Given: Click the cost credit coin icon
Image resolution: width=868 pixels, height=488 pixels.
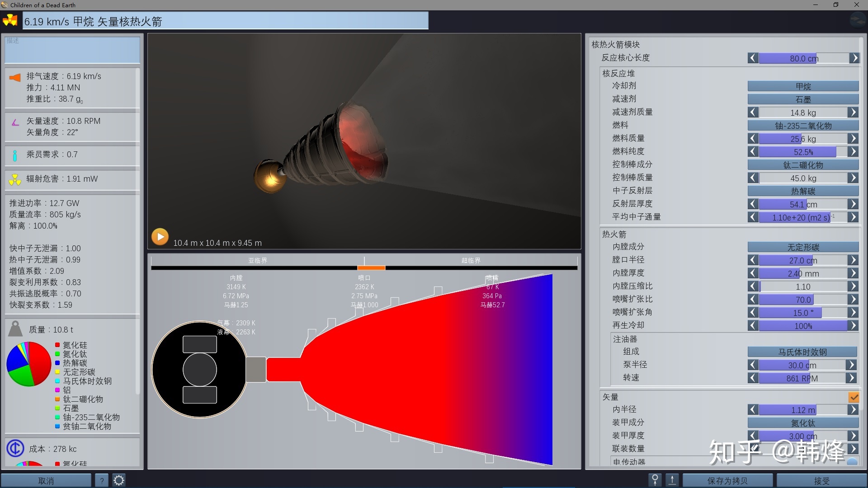Looking at the screenshot, I should click(15, 448).
